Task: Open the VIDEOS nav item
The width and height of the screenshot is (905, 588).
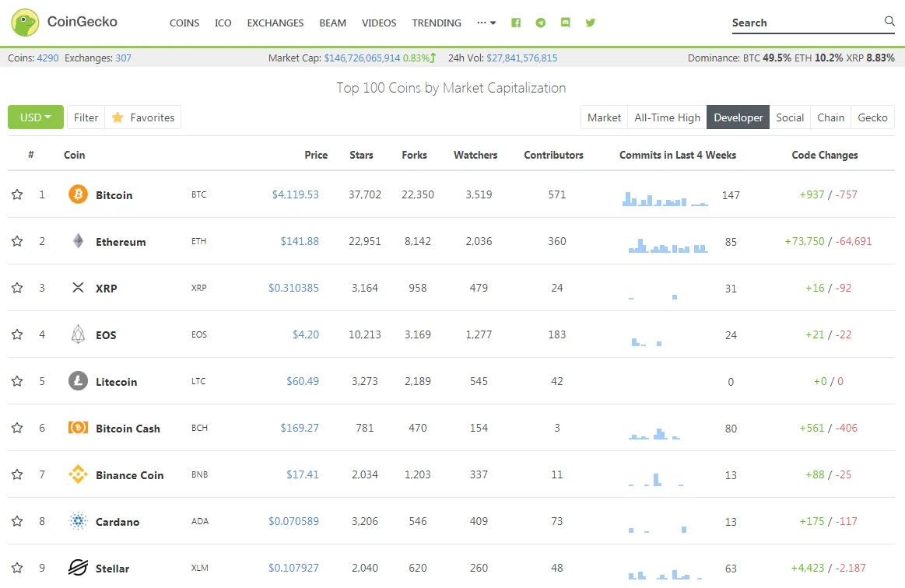Action: (x=379, y=23)
